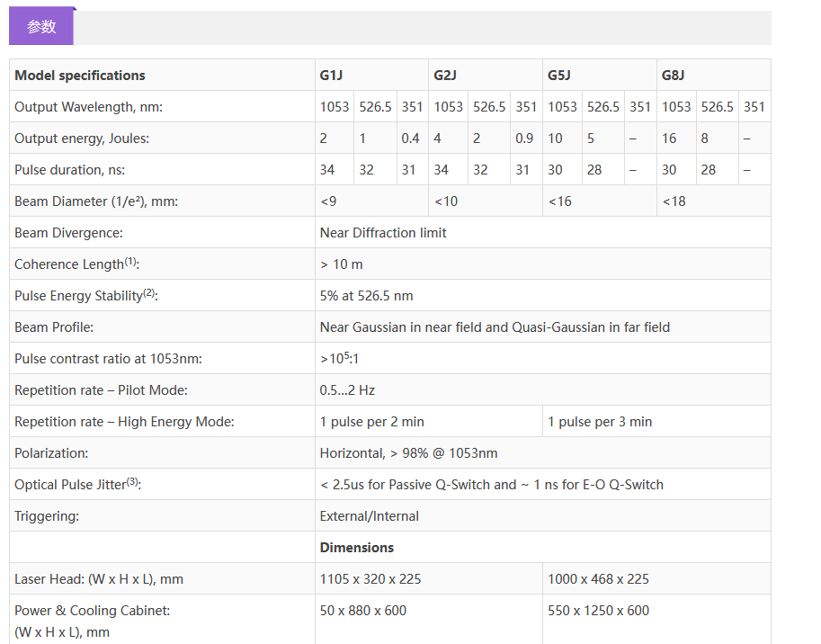Click the "1 pulse per 3 min" cell
821x644 pixels.
[x=600, y=422]
